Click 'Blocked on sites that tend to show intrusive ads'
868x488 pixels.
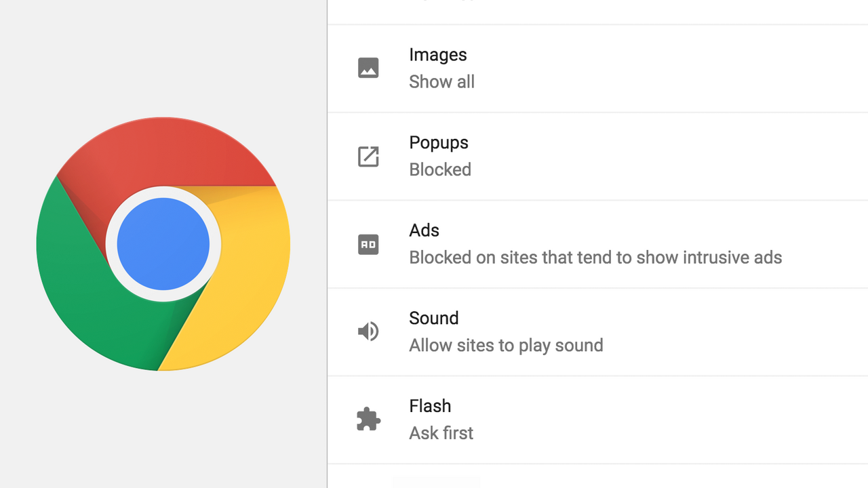click(x=595, y=258)
